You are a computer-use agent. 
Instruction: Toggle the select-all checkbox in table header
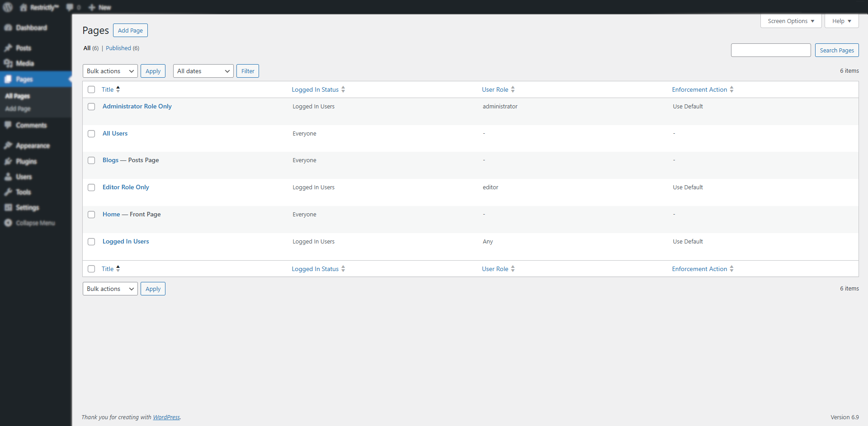click(x=91, y=89)
